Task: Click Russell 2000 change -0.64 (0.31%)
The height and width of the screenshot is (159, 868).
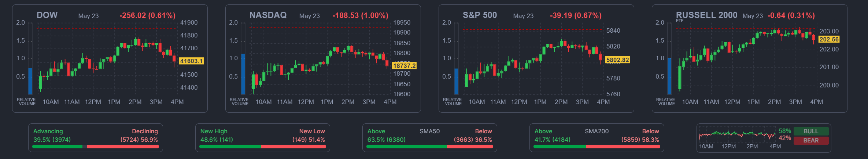Action: tap(791, 15)
